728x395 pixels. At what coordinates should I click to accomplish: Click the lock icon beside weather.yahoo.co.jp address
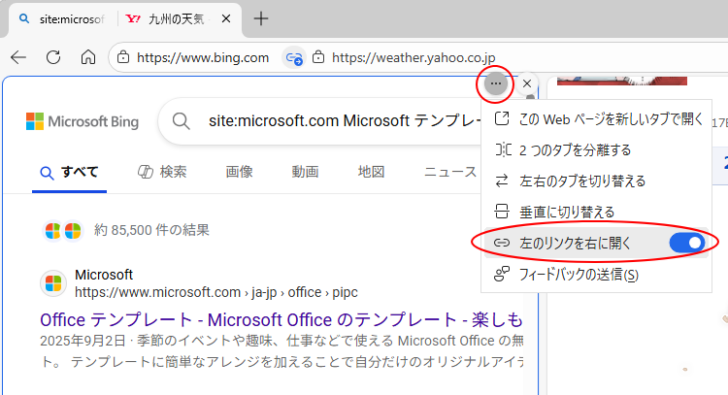tap(318, 57)
